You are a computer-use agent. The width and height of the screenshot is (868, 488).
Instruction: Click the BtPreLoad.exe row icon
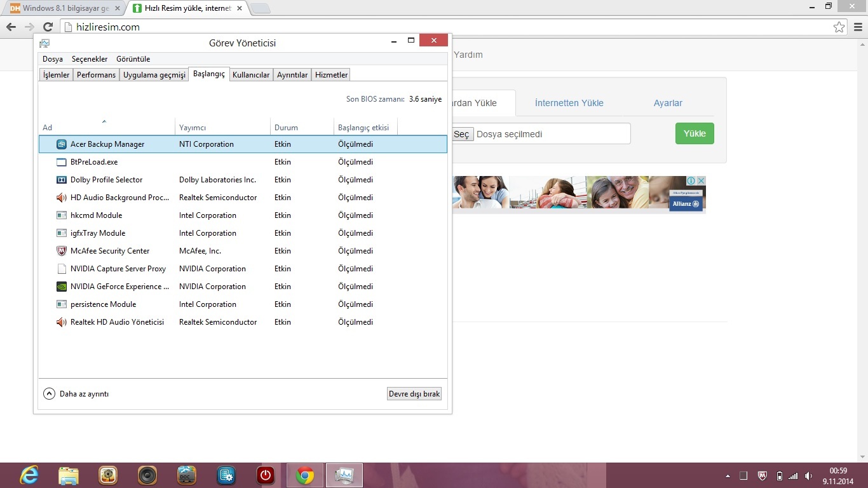click(x=62, y=162)
